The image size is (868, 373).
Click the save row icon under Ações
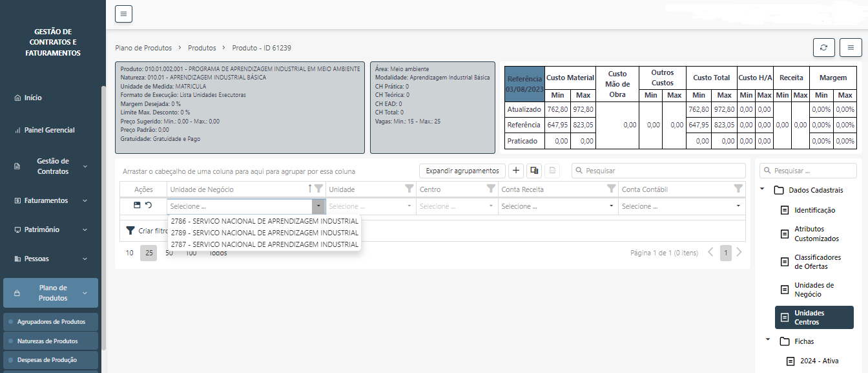coord(137,206)
